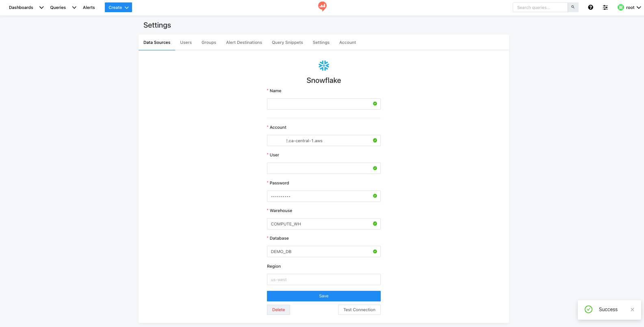Click into the Name input field
Screen dimensions: 644x327
pyautogui.click(x=324, y=104)
